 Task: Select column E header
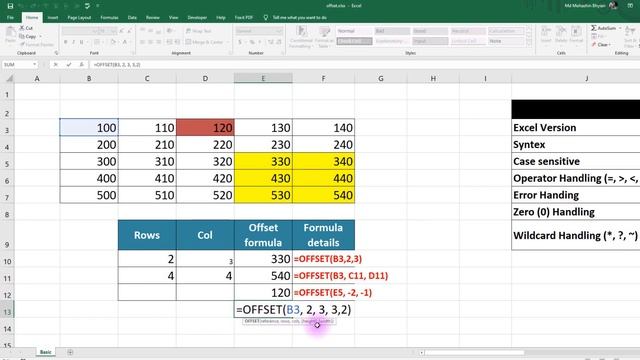coord(263,78)
